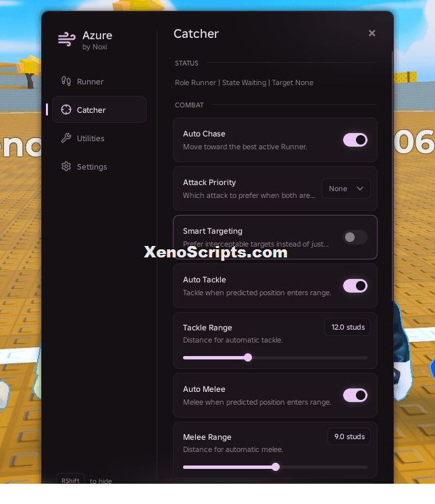435x504 pixels.
Task: Click the "Catcher" page heading
Action: coord(197,34)
